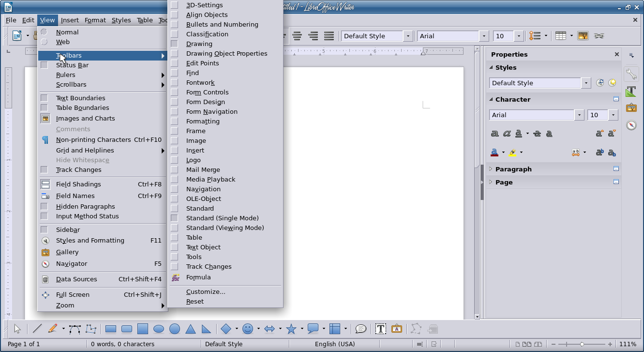Open the font size 10 dropdown in toolbar
644x352 pixels.
519,36
